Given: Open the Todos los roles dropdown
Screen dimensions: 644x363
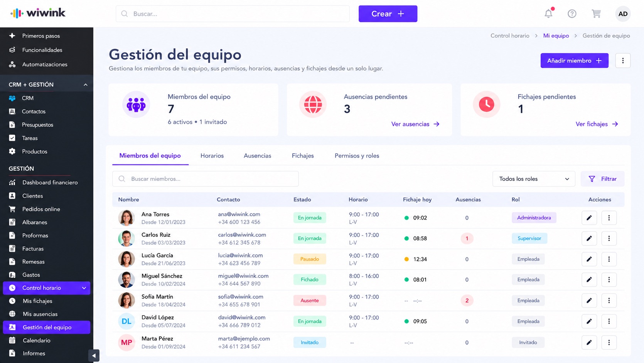Looking at the screenshot, I should click(534, 179).
